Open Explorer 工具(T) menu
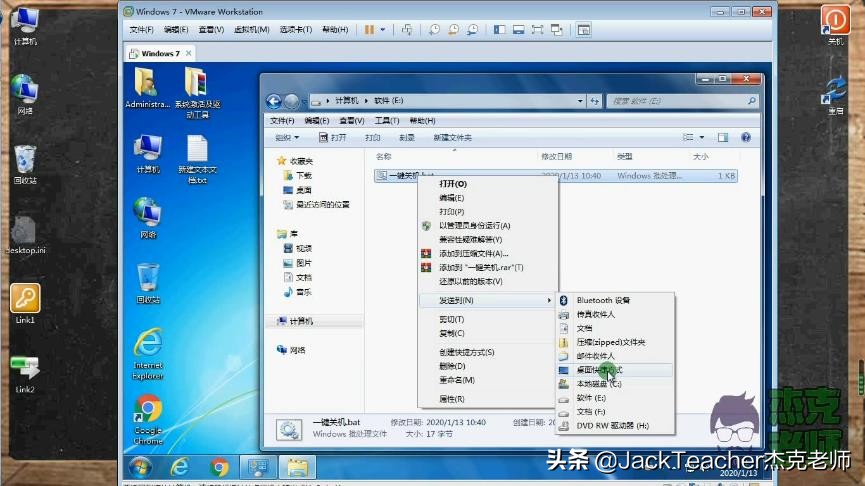Image resolution: width=865 pixels, height=486 pixels. pos(387,121)
